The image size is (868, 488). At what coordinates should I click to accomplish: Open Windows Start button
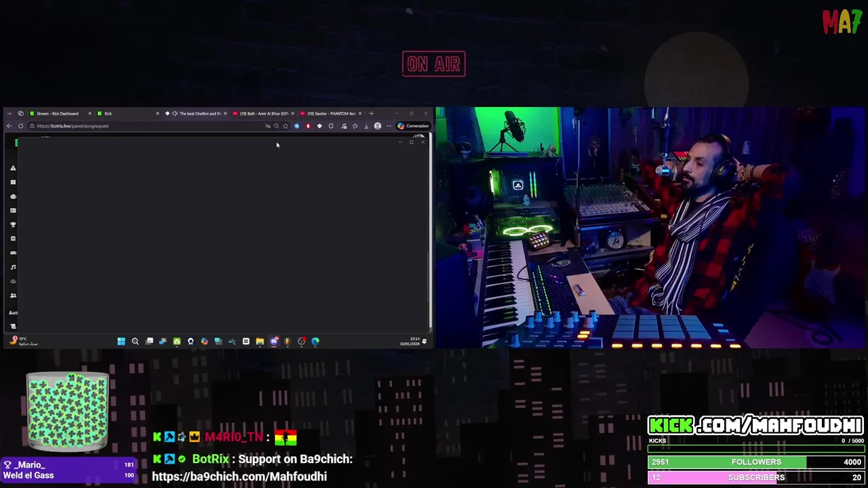[121, 342]
